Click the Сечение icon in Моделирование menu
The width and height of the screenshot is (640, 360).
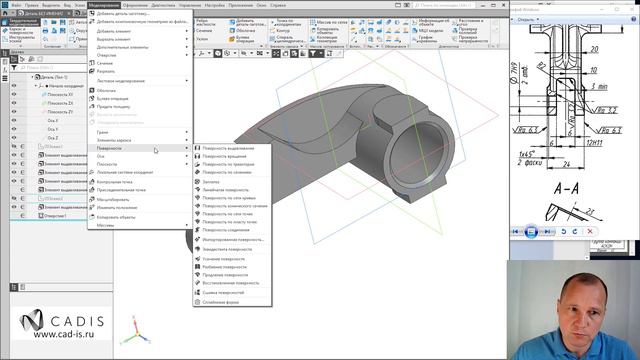click(92, 63)
